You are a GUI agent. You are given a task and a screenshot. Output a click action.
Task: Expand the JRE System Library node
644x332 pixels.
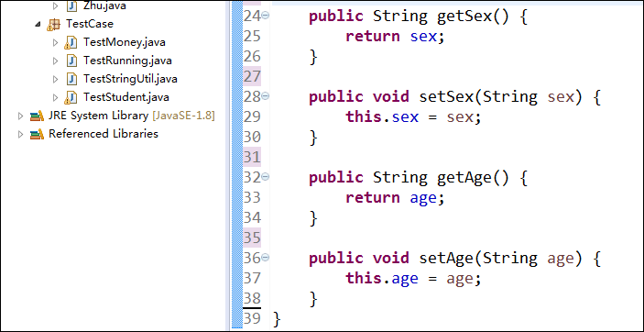point(20,116)
